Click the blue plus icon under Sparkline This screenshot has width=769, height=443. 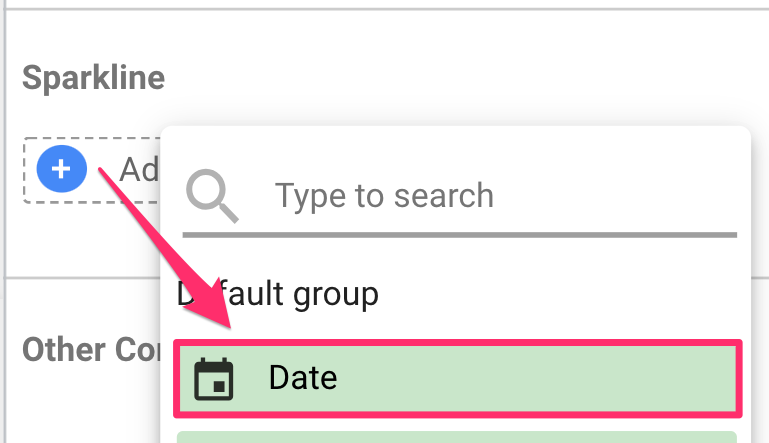pos(61,169)
